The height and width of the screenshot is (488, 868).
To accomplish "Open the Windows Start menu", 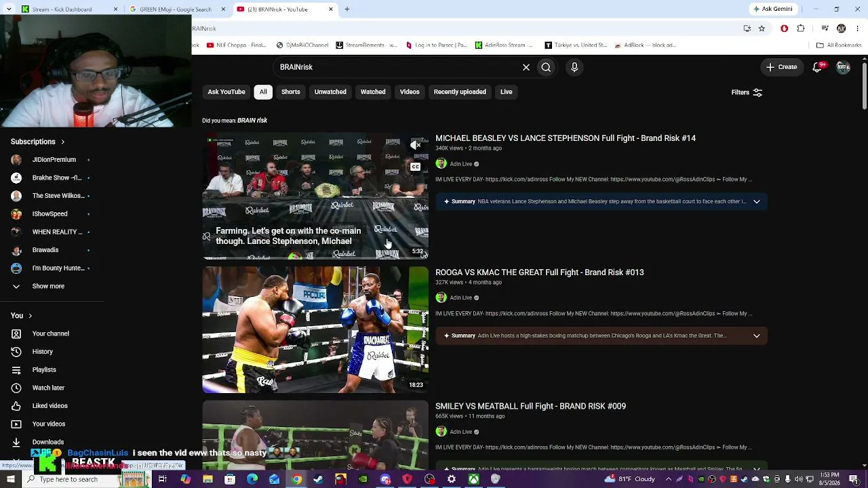I will tap(10, 479).
